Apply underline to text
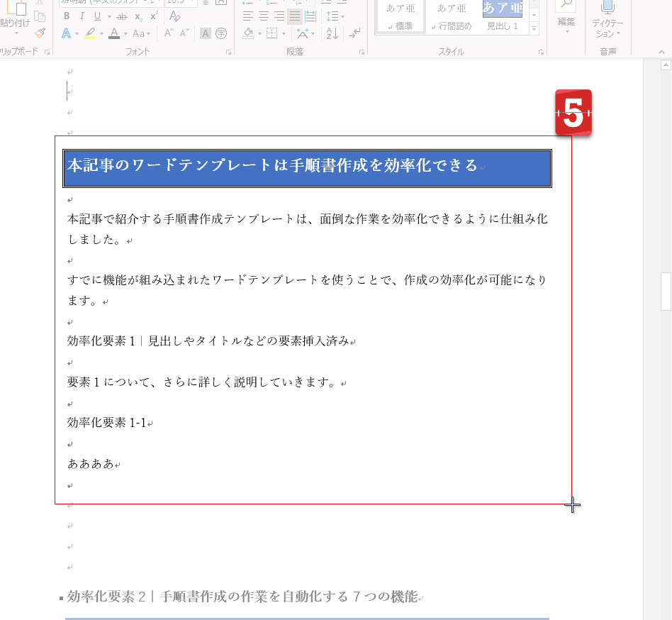 tap(97, 16)
